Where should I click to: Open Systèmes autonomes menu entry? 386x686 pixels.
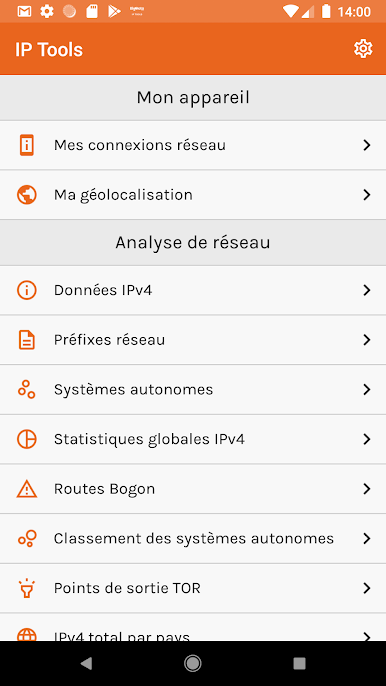click(x=193, y=389)
